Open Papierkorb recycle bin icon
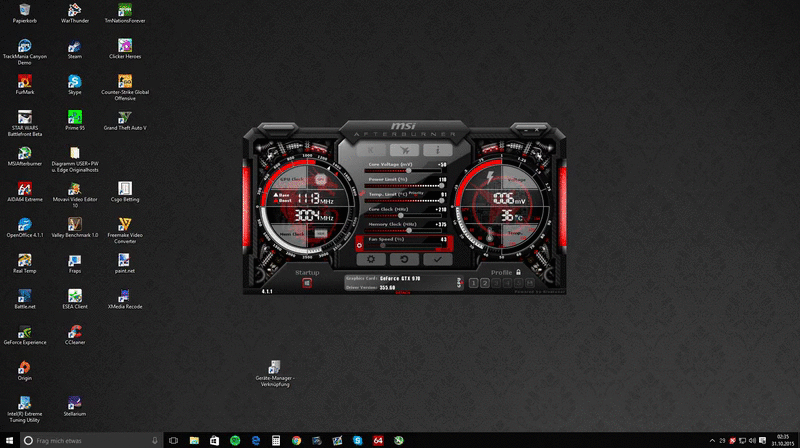Screen dimensions: 800x448 (x=24, y=13)
